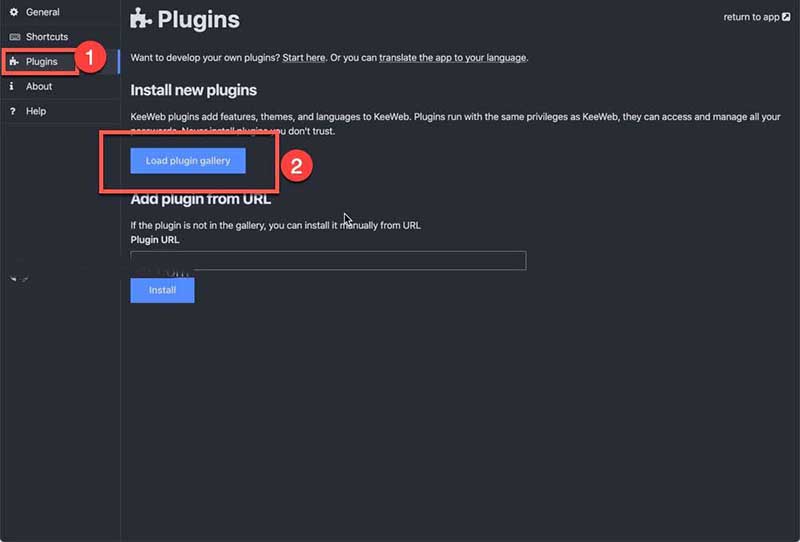Screen dimensions: 800x542
Task: Click the return to app link text
Action: point(750,17)
